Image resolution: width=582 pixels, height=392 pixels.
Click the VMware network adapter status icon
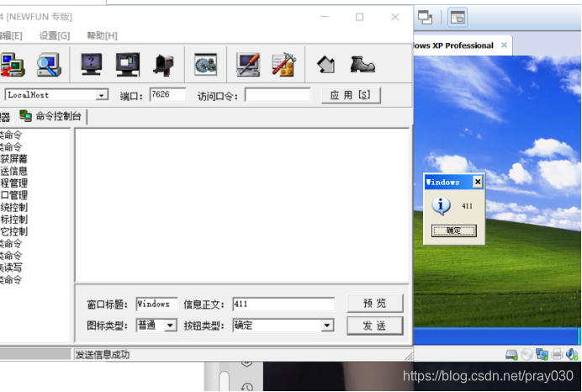tap(542, 354)
